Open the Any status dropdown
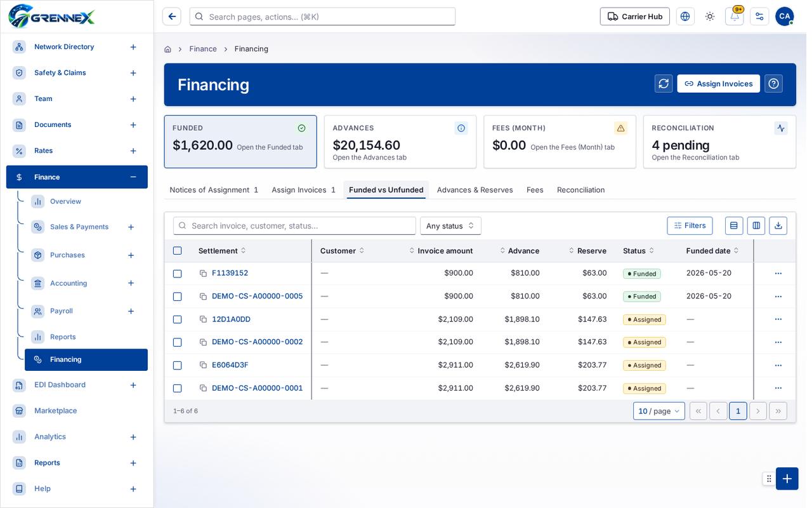 point(450,226)
